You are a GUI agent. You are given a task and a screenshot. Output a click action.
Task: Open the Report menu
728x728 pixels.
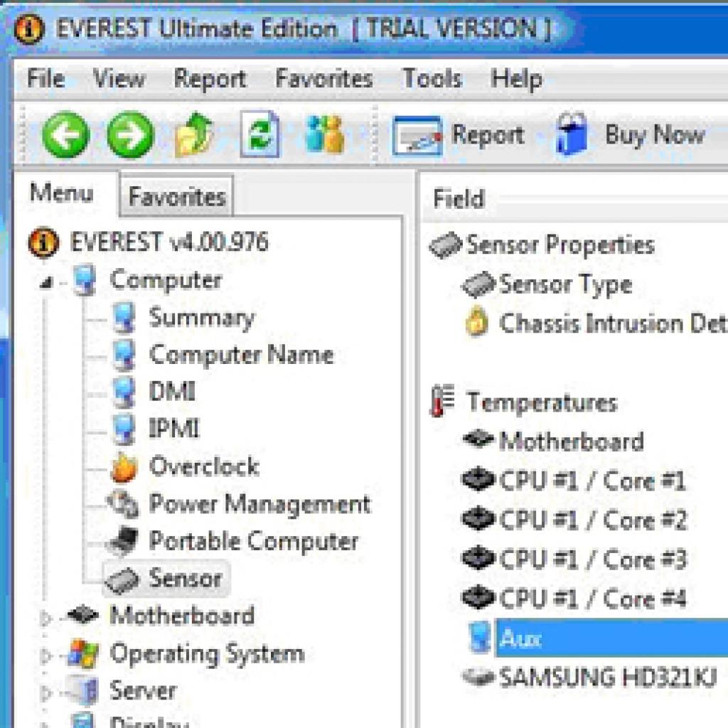210,79
